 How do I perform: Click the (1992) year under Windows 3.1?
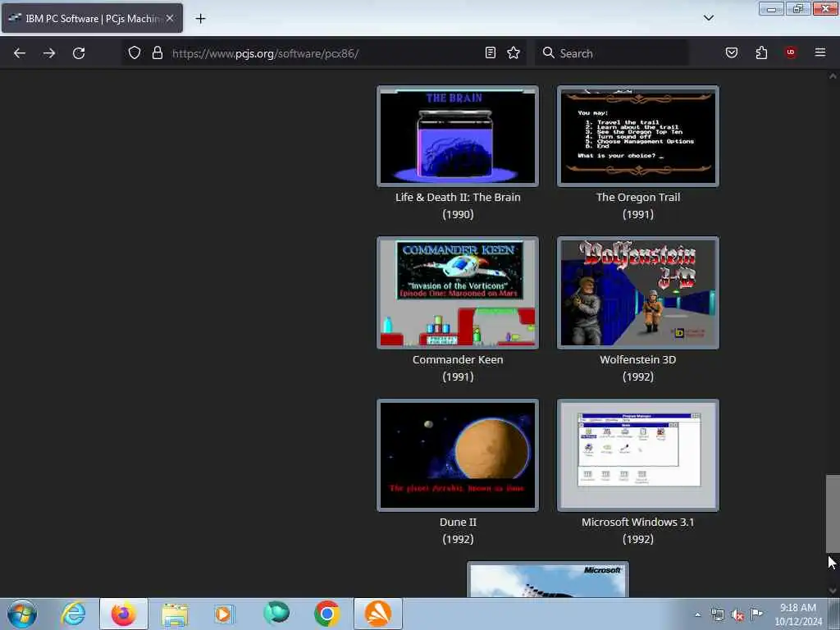click(x=638, y=539)
